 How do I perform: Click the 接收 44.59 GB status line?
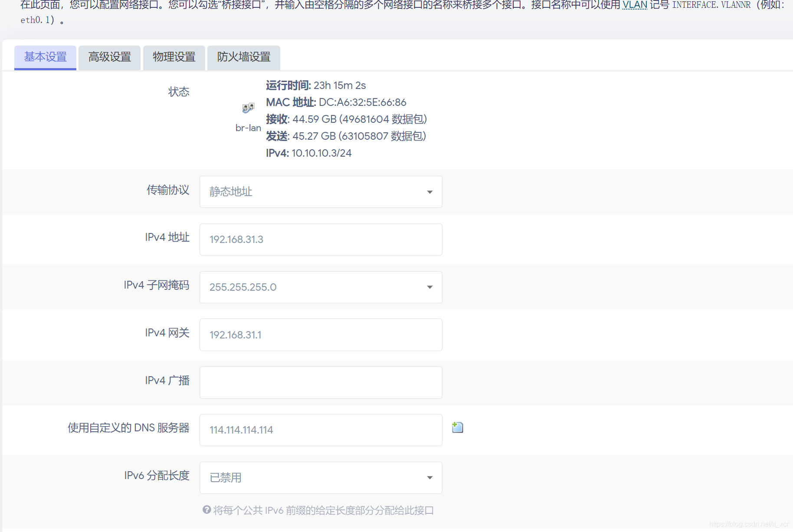346,119
